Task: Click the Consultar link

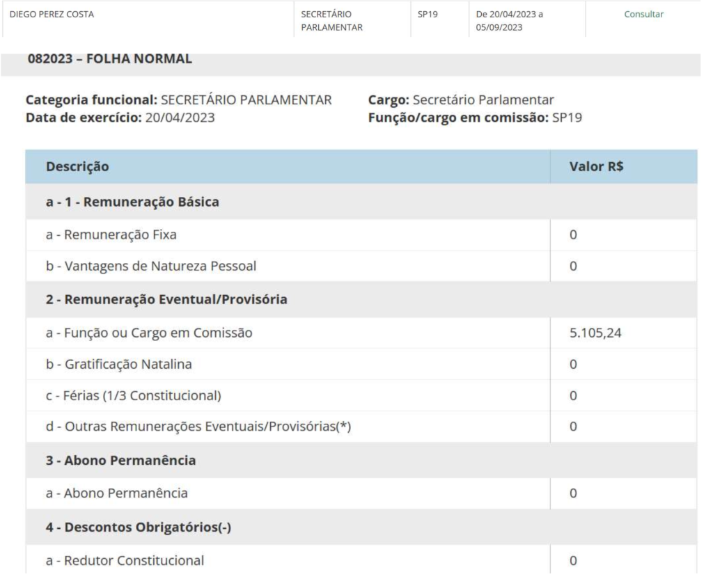Action: (643, 15)
